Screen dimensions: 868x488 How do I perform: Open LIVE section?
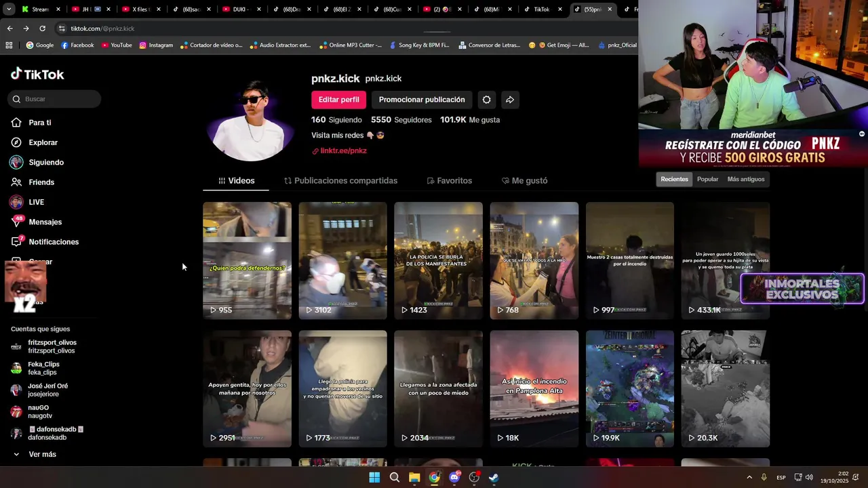click(27, 202)
